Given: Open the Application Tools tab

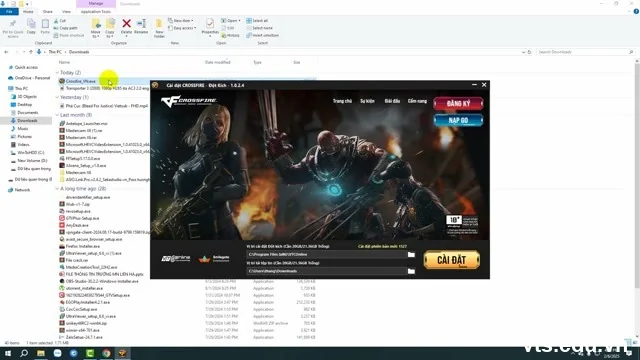Looking at the screenshot, I should [x=96, y=11].
